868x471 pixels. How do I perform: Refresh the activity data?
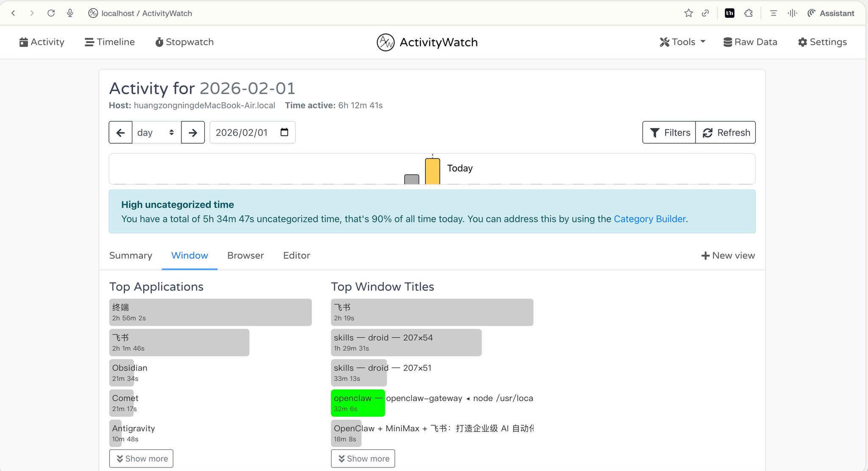(x=726, y=133)
